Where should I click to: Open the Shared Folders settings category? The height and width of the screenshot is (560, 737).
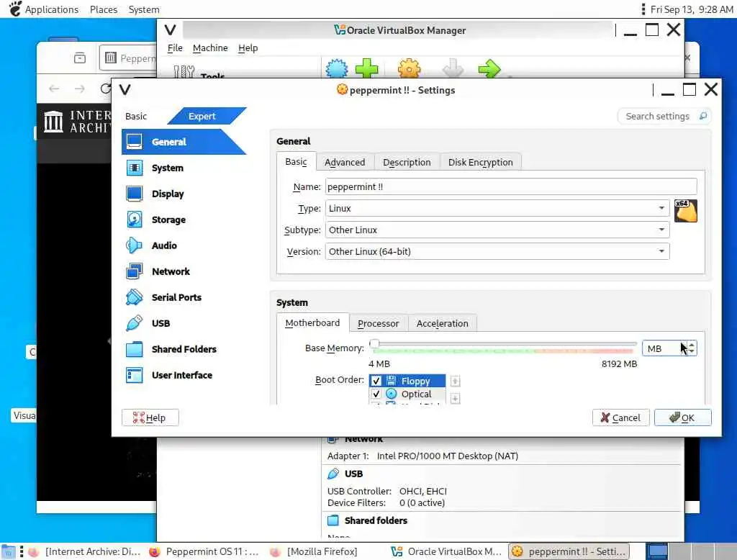click(184, 349)
